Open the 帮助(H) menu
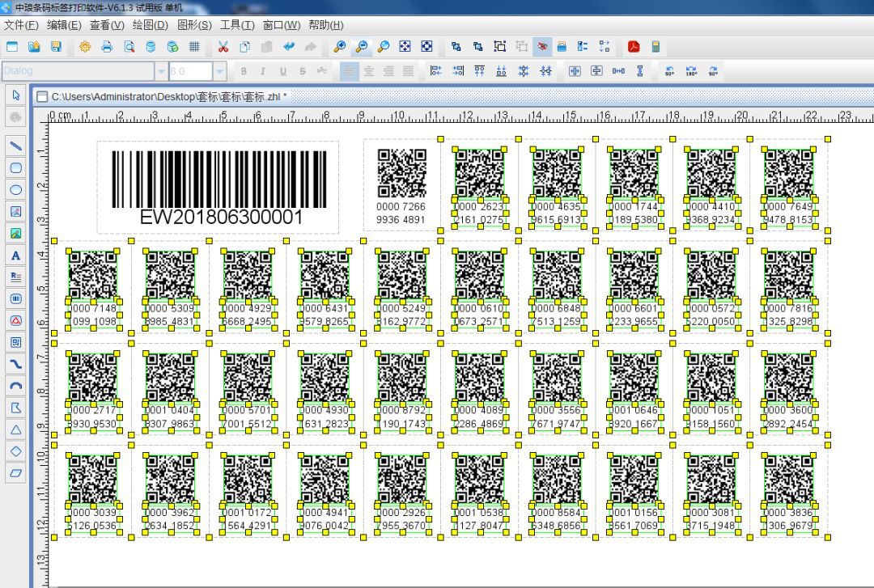Viewport: 874px width, 588px height. pyautogui.click(x=325, y=25)
